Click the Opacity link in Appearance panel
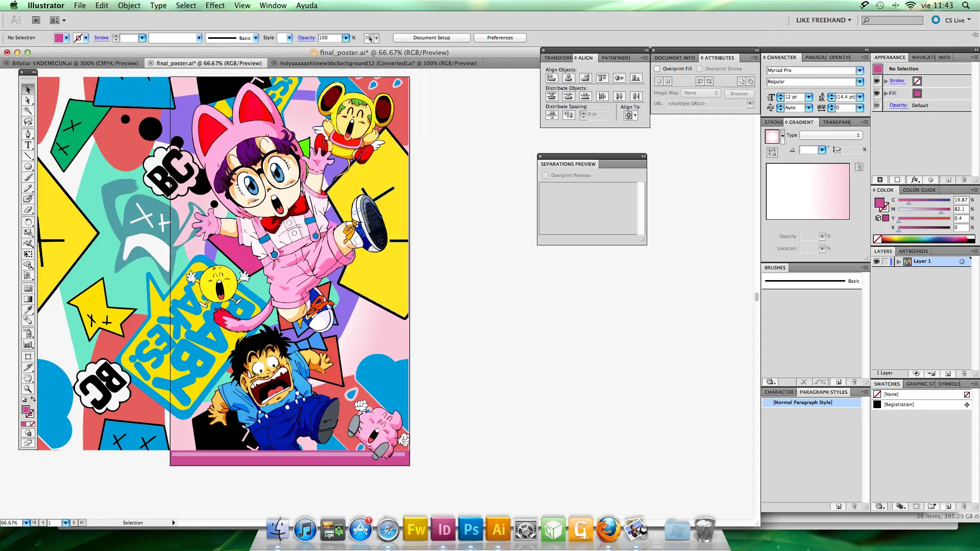980x551 pixels. coord(898,106)
